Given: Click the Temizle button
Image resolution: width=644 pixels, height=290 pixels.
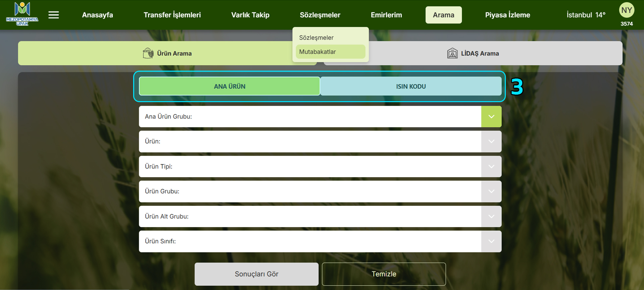Looking at the screenshot, I should coord(384,274).
